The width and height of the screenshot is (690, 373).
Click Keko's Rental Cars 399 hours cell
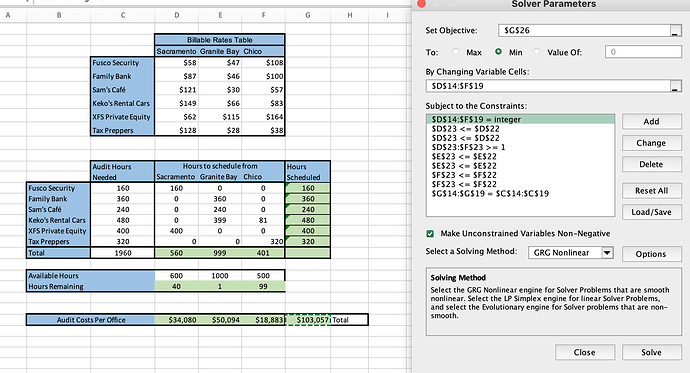tap(220, 220)
